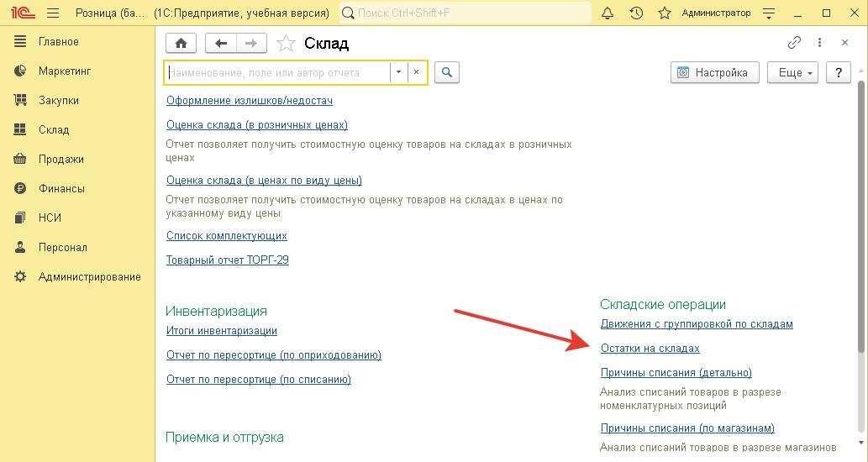Open Отчет по пересортице (по списанию)
This screenshot has height=462, width=868.
pyautogui.click(x=259, y=380)
